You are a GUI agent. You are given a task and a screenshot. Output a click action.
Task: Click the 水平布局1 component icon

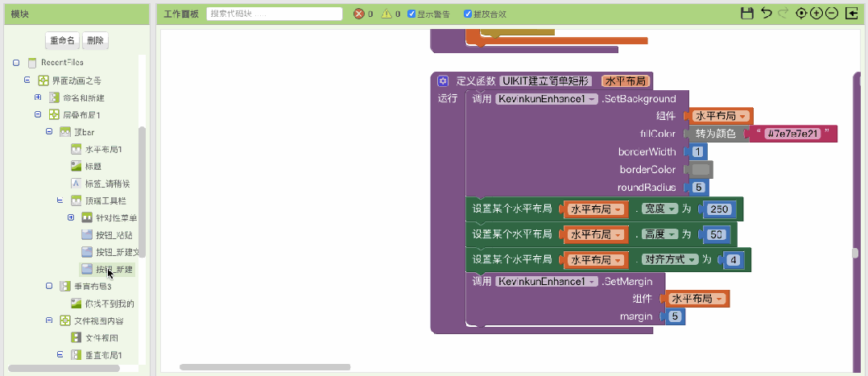pos(76,149)
